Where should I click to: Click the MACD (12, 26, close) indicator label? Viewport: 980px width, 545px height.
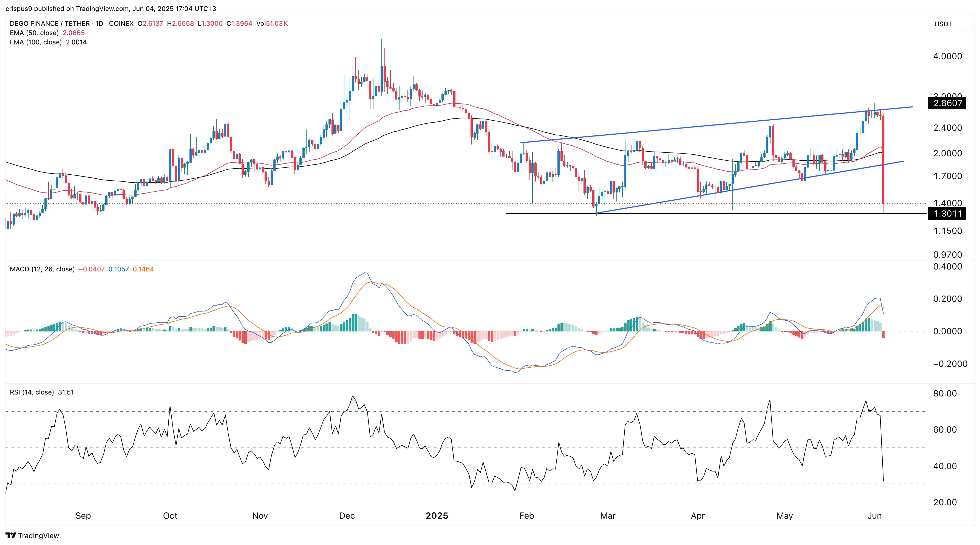coord(42,269)
